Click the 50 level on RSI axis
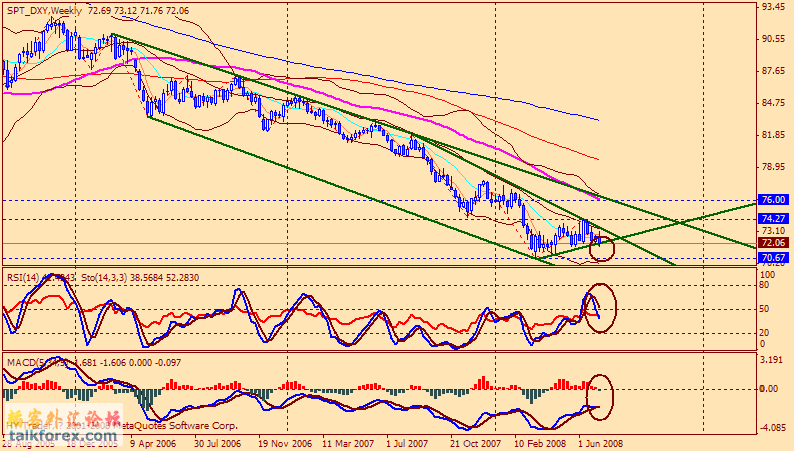 click(x=765, y=309)
